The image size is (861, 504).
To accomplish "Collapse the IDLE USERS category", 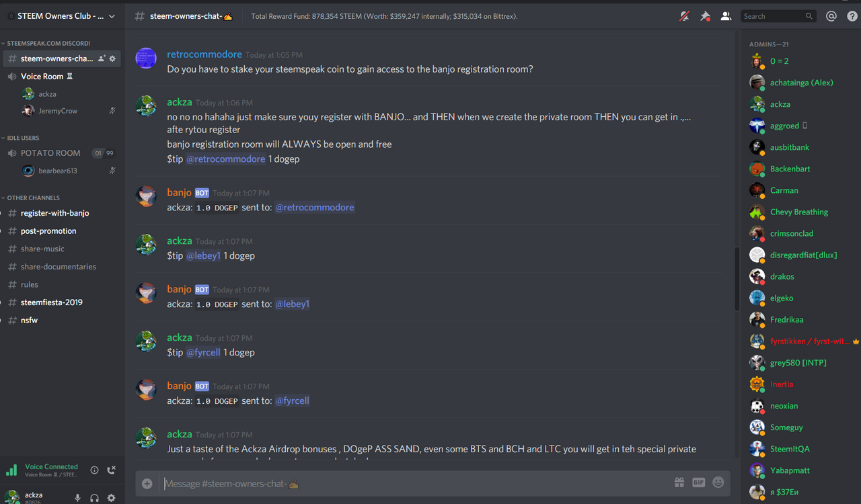I will click(x=22, y=138).
